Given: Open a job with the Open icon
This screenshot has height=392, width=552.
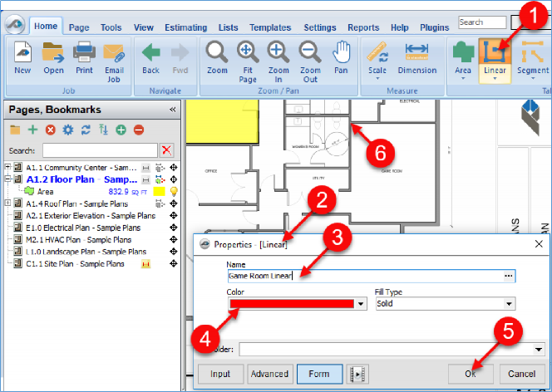Looking at the screenshot, I should 53,52.
